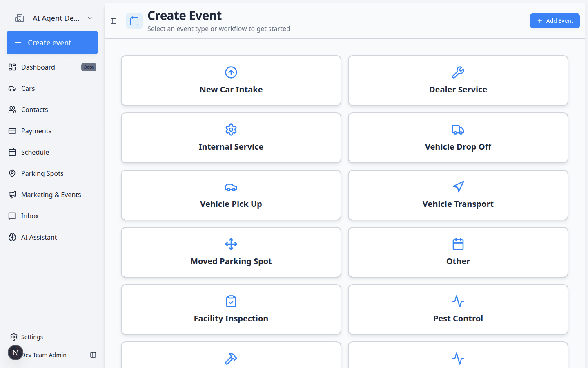Choose the Vehicle Transport event type
Screen dimensions: 588x368
point(458,195)
